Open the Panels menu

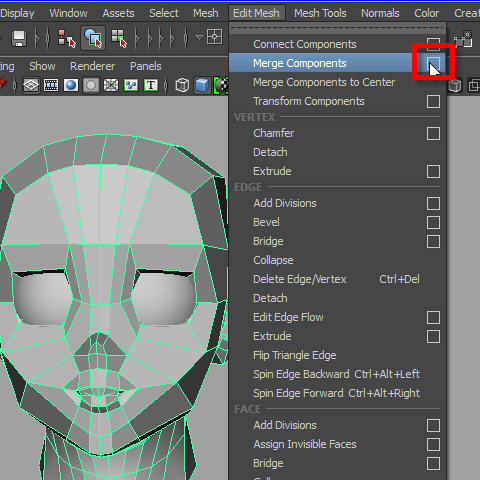click(146, 66)
